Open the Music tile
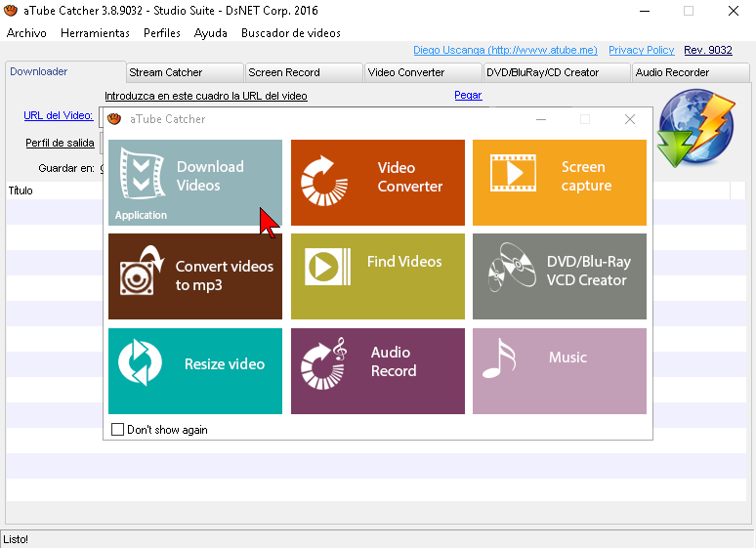The image size is (756, 549). [560, 370]
